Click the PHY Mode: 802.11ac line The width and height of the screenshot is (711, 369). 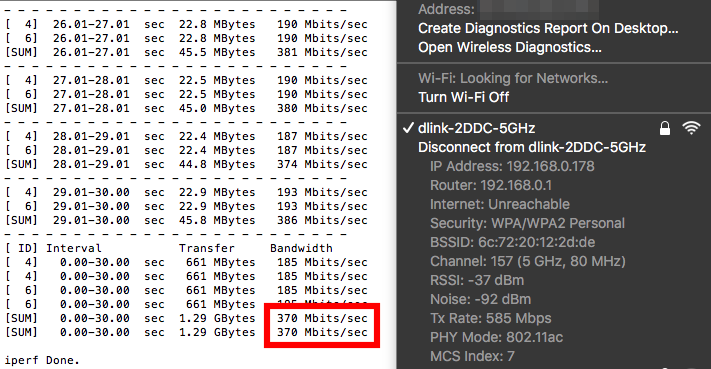[497, 338]
